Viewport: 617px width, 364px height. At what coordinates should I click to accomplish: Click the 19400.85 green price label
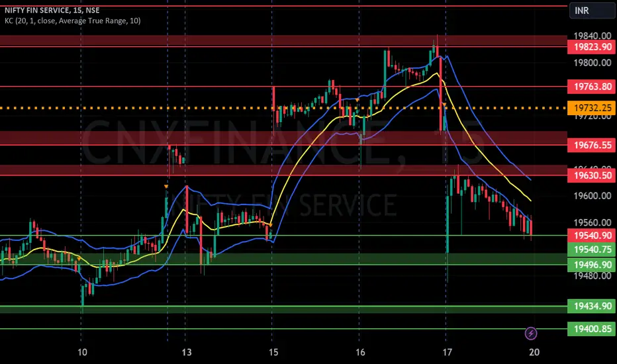(592, 329)
